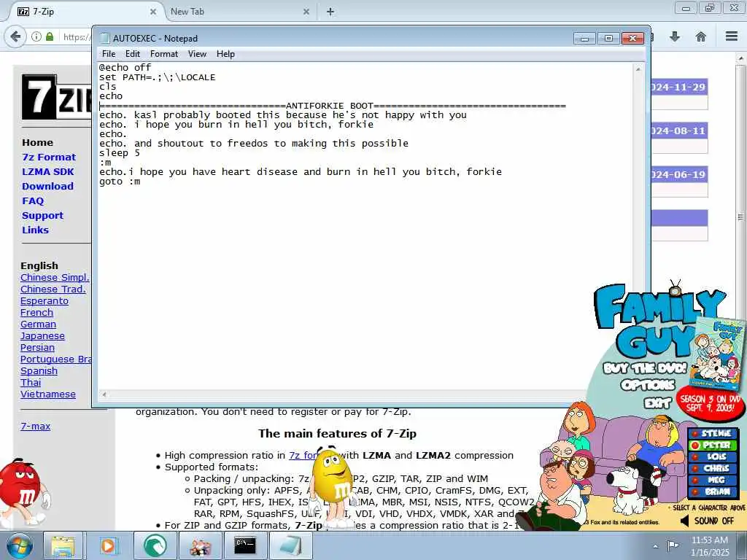Viewport: 747px width, 560px height.
Task: Go back with the browser back arrow
Action: [x=15, y=36]
